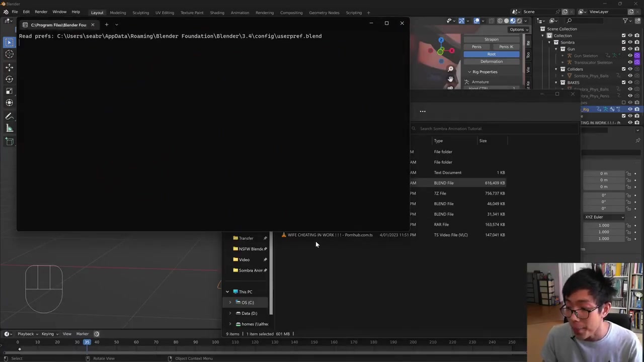This screenshot has height=362, width=644.
Task: Select the Cursor tool in toolbar
Action: click(9, 54)
